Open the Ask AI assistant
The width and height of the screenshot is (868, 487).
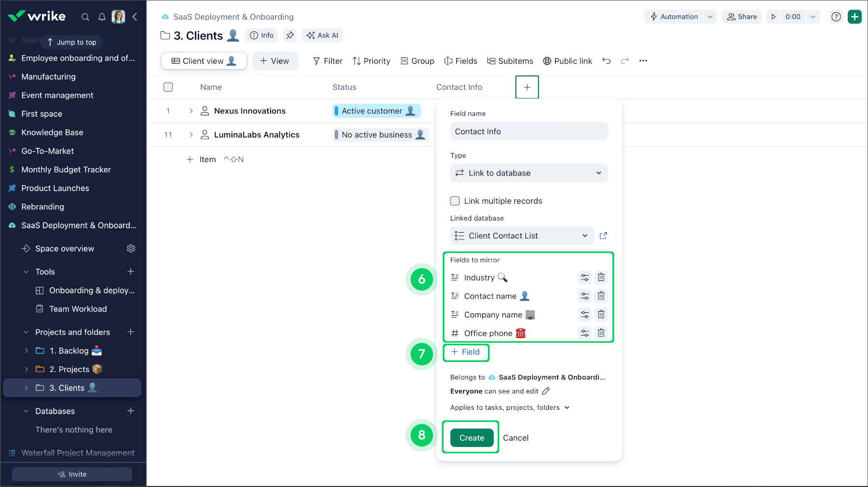coord(322,35)
